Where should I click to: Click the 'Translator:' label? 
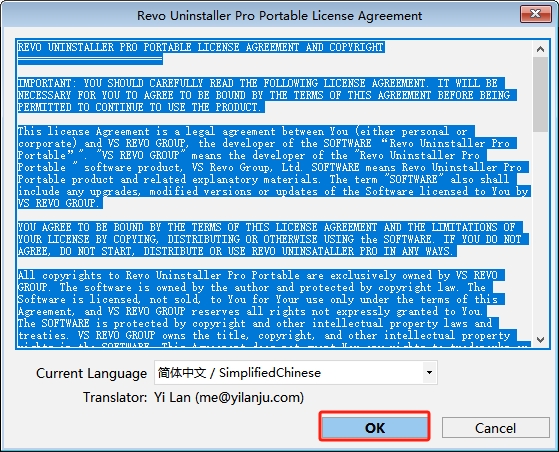[x=115, y=397]
